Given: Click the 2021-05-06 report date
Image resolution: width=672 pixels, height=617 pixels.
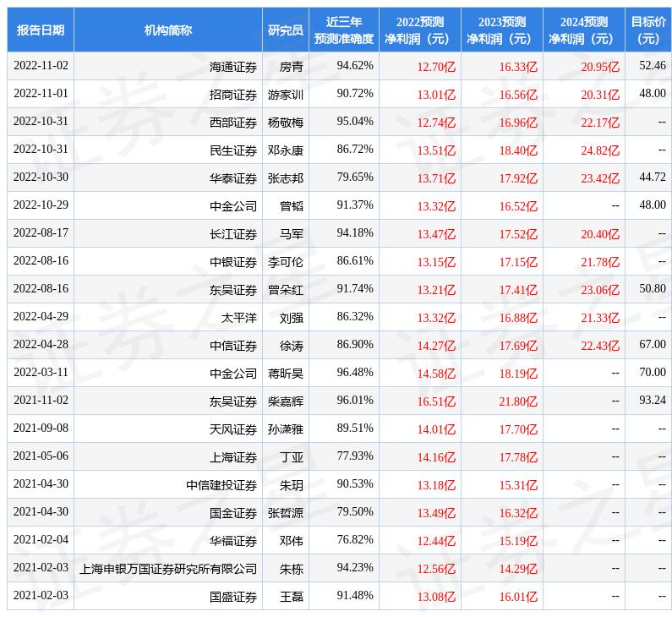Looking at the screenshot, I should (x=41, y=456).
